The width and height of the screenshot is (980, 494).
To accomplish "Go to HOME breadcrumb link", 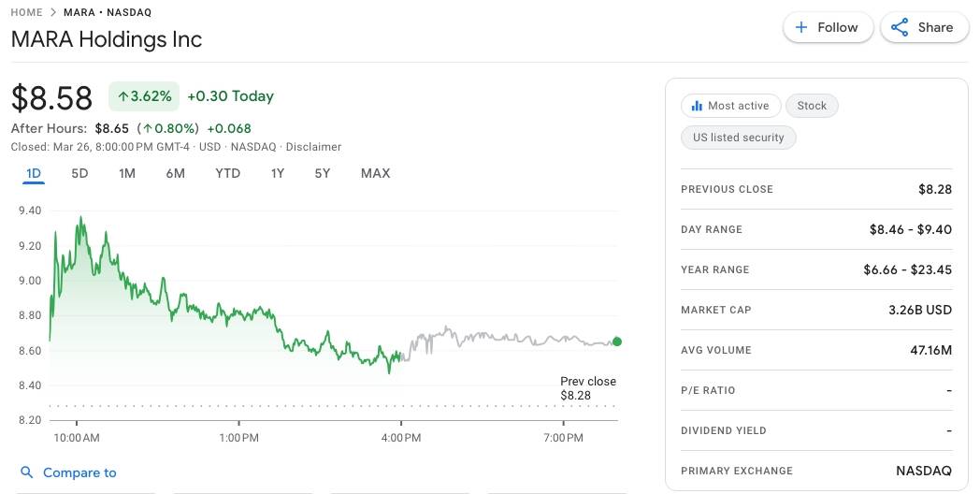I will [x=27, y=12].
